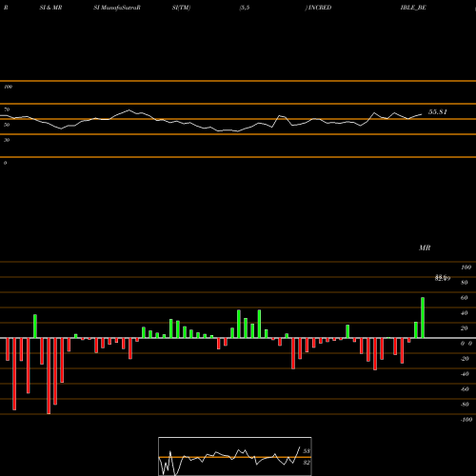Click the -60 axis label on histogram
This screenshot has height=476, width=476.
465,389
